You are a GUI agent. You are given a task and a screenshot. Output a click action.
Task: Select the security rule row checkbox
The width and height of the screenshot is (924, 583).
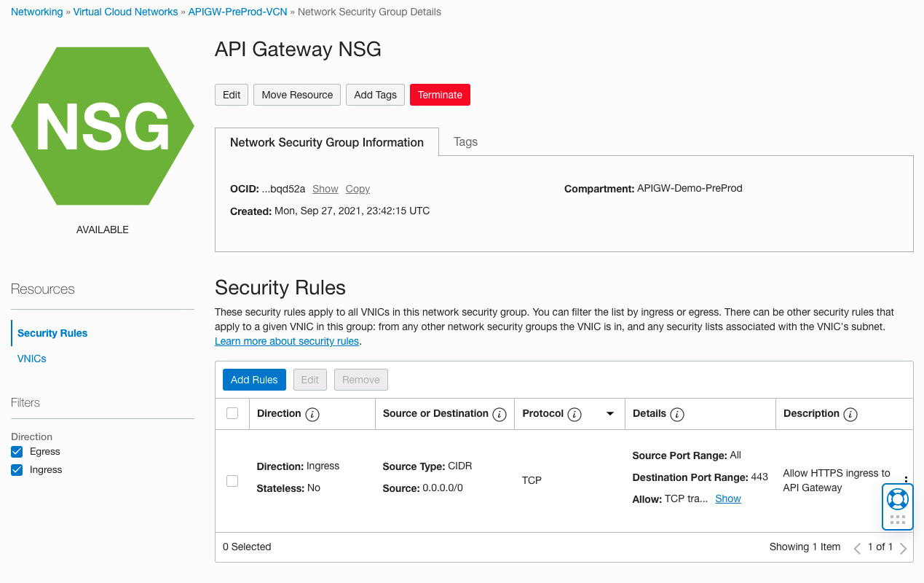232,480
